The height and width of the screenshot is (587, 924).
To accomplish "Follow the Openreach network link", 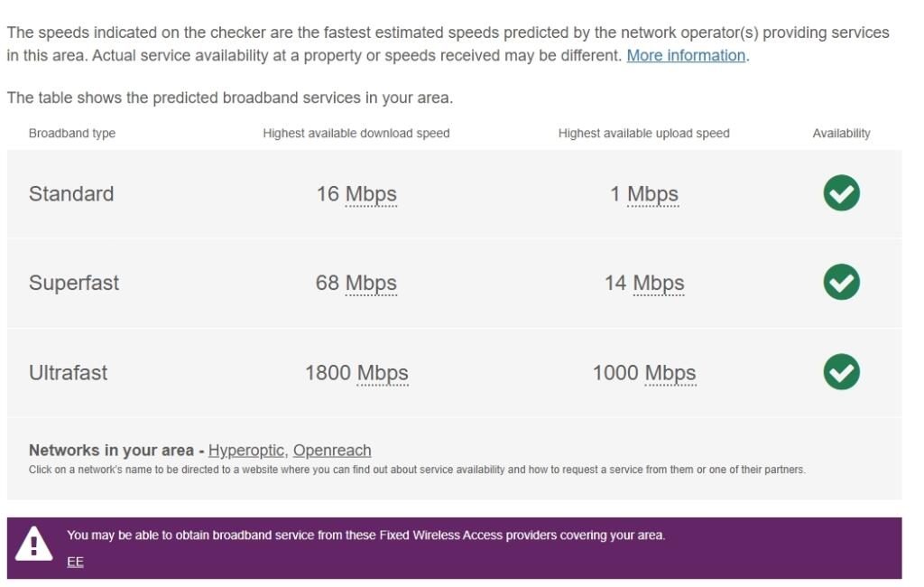I will tap(332, 451).
